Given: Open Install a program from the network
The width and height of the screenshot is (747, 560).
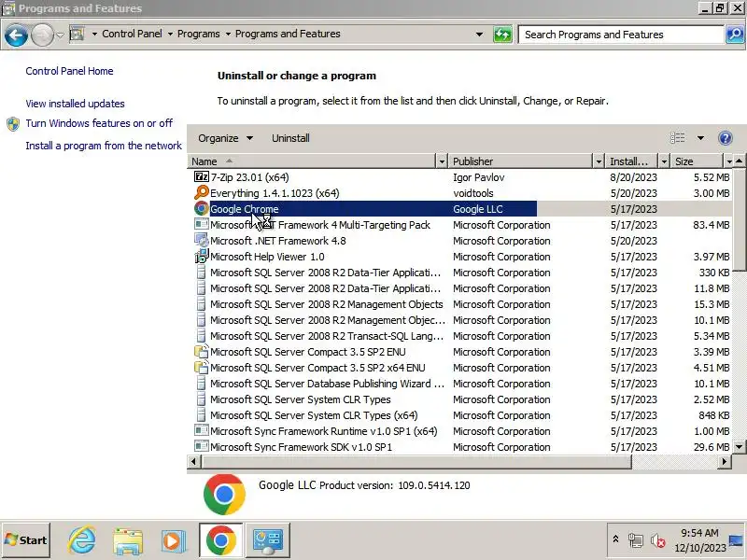Looking at the screenshot, I should coord(104,146).
